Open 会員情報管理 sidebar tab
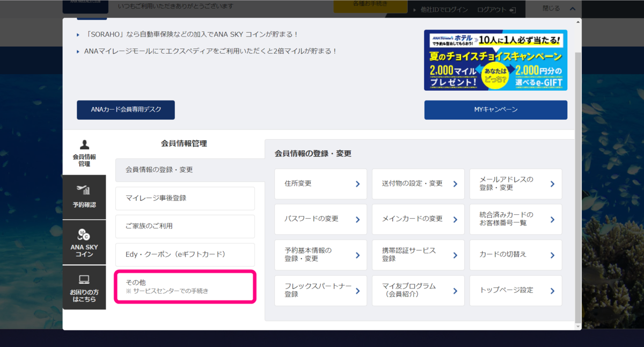 pyautogui.click(x=84, y=153)
